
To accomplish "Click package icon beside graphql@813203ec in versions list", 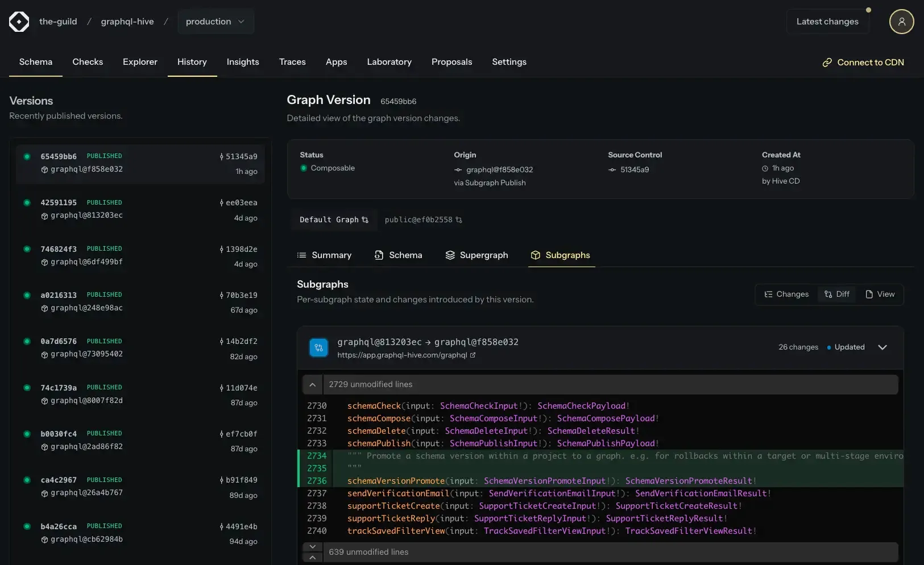I will (x=44, y=216).
